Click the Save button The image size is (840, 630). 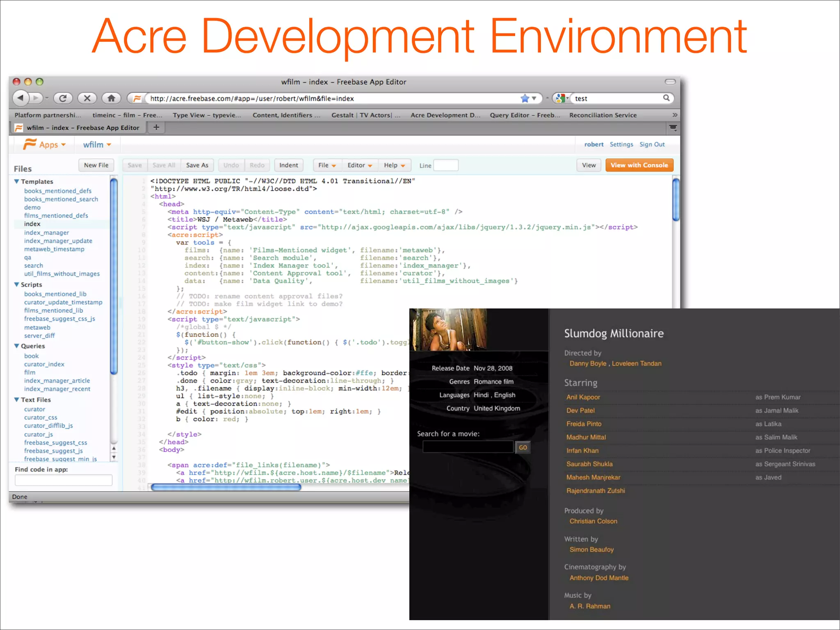tap(135, 165)
